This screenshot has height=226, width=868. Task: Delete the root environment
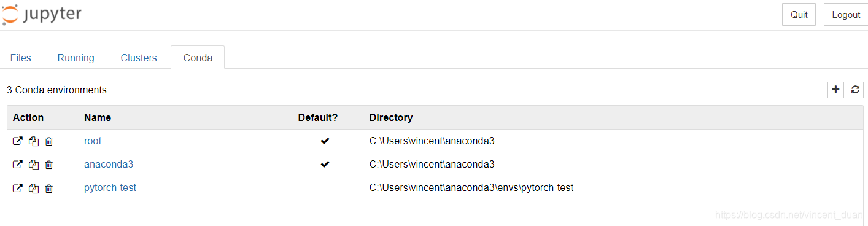49,141
